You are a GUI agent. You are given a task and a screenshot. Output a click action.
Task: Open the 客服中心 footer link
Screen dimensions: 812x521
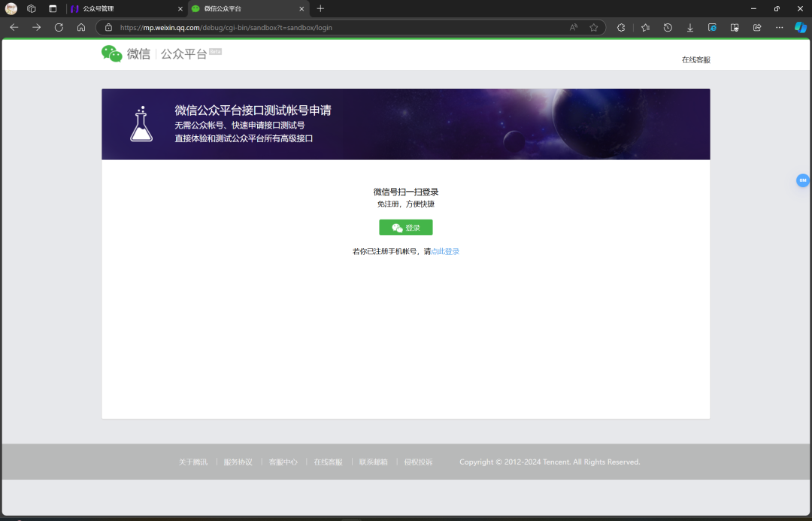[x=283, y=462]
